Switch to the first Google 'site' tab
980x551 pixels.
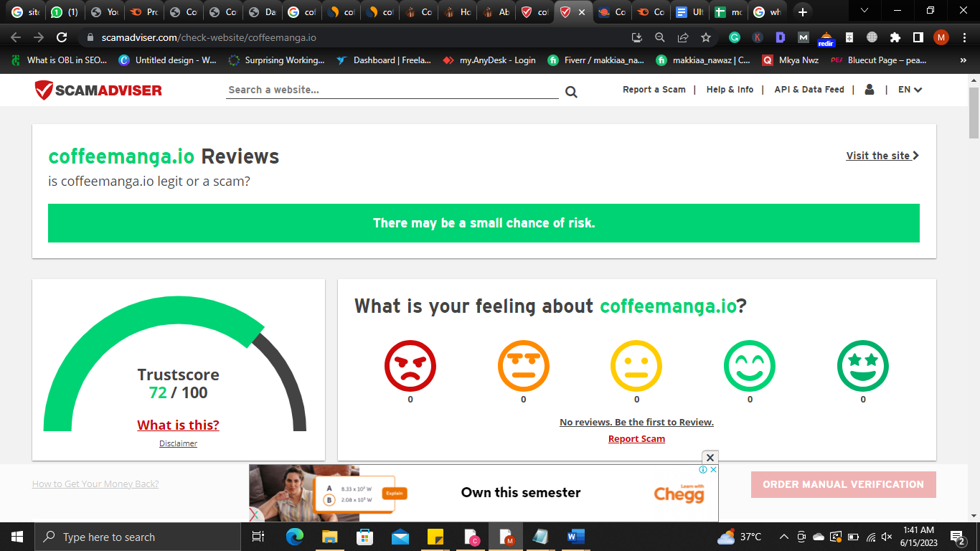point(25,12)
